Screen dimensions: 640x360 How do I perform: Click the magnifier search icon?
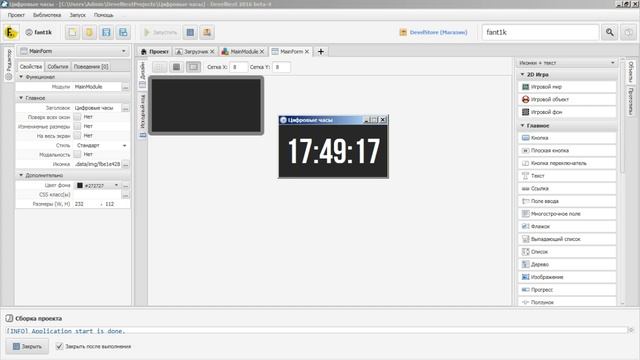pos(609,32)
